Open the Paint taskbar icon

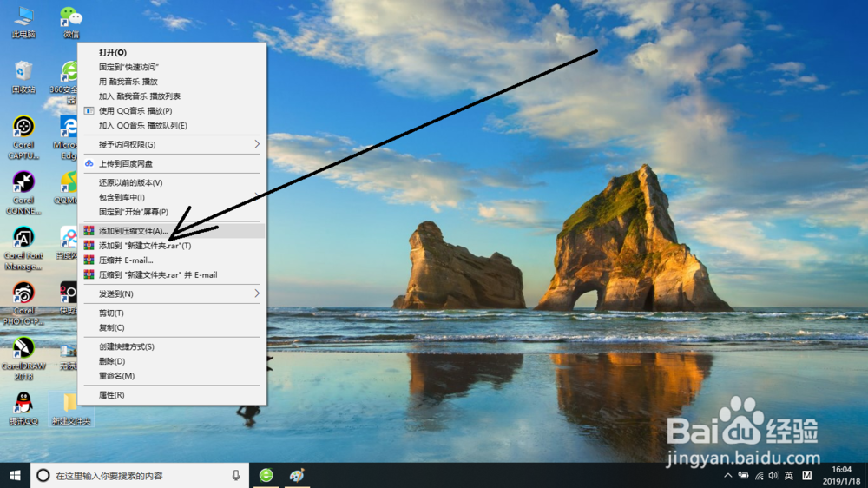coord(297,475)
